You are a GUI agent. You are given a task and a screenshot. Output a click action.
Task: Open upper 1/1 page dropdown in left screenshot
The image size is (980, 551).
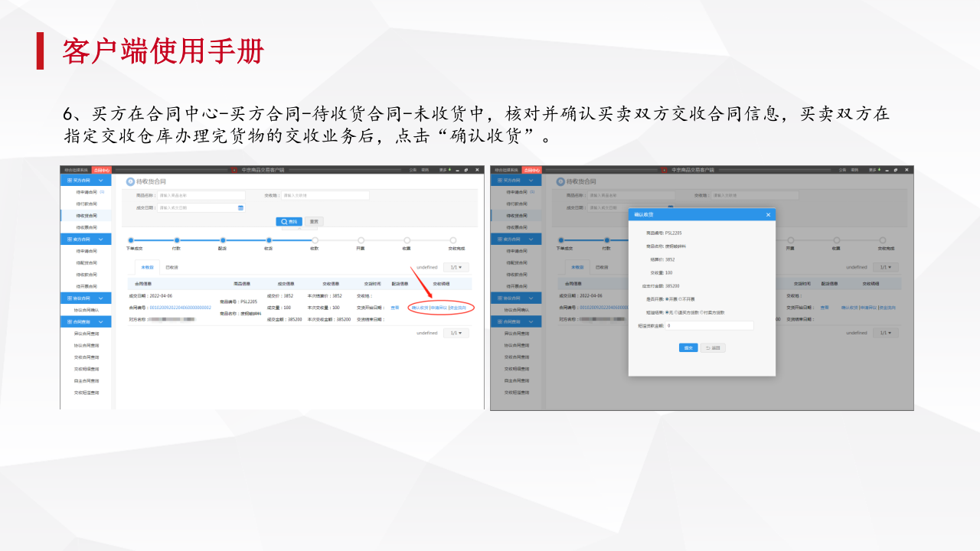[x=456, y=267]
